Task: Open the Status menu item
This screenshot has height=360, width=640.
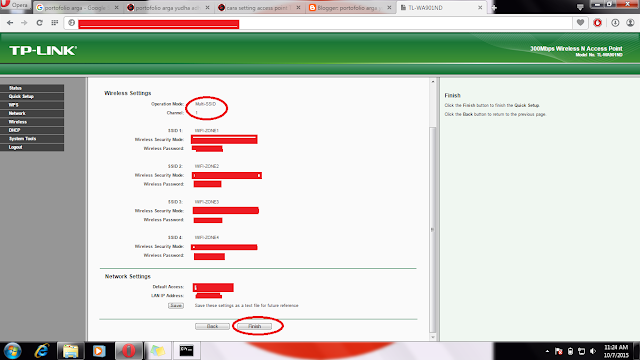Action: click(x=32, y=88)
